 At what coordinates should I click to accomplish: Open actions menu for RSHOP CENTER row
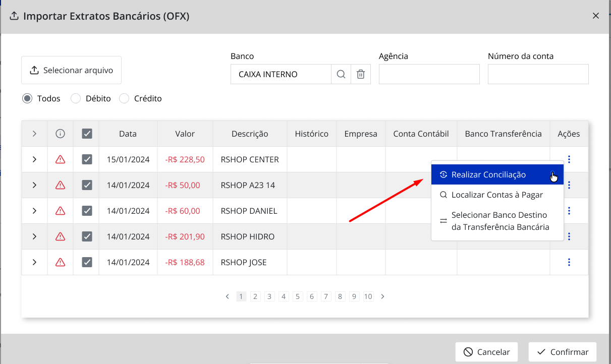coord(569,159)
